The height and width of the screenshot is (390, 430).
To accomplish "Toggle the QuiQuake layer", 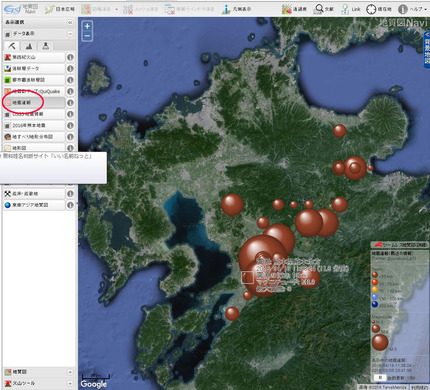I will 34,91.
